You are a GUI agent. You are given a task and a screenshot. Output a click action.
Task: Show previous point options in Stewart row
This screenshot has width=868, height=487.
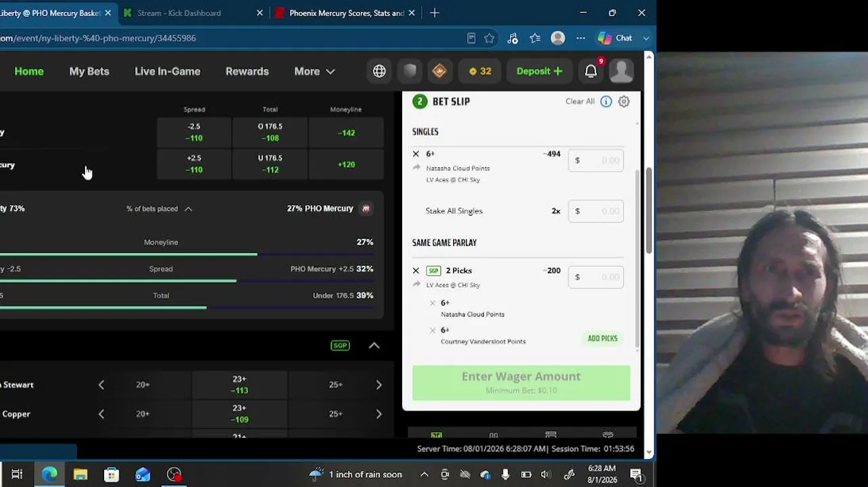(x=101, y=385)
